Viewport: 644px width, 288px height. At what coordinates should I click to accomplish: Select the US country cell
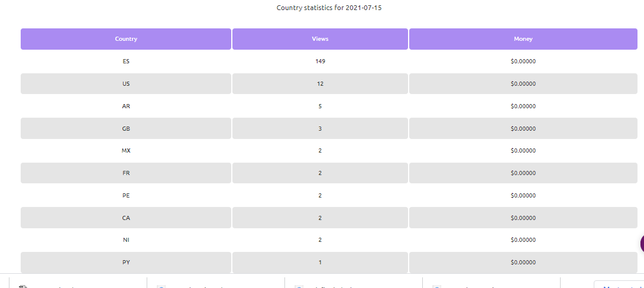126,84
